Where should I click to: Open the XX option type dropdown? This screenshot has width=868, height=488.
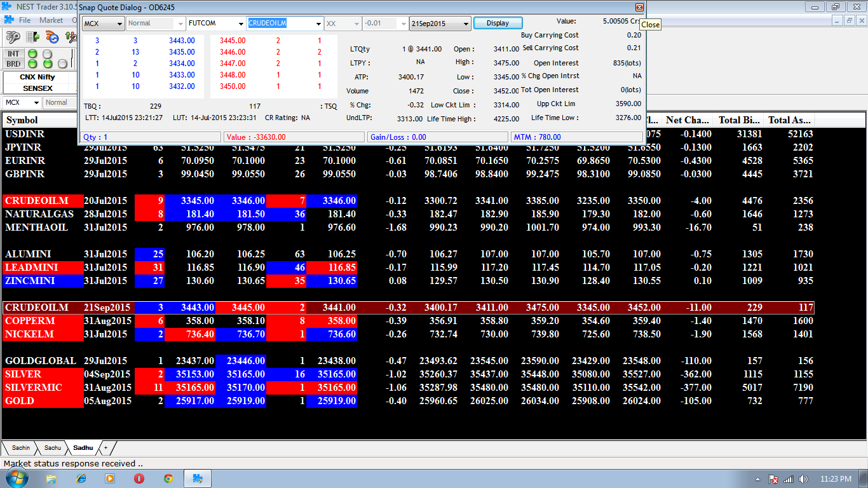click(x=342, y=24)
